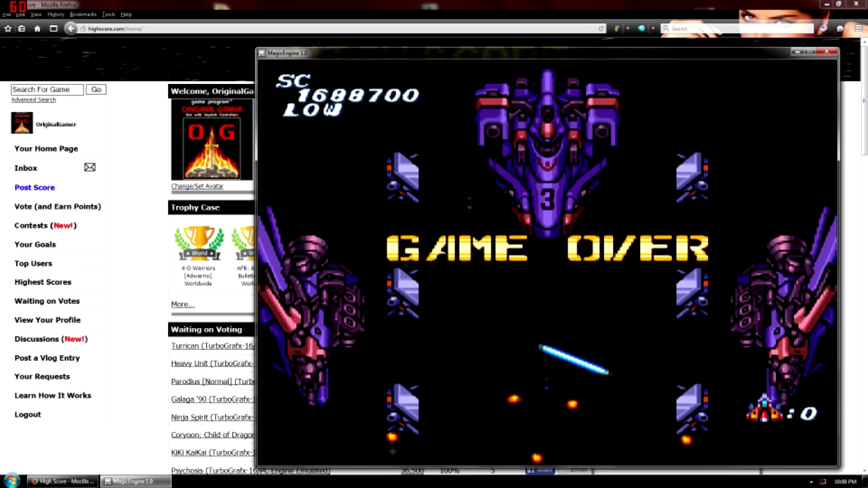This screenshot has width=868, height=488.
Task: Click the Advanced Search link
Action: (33, 100)
